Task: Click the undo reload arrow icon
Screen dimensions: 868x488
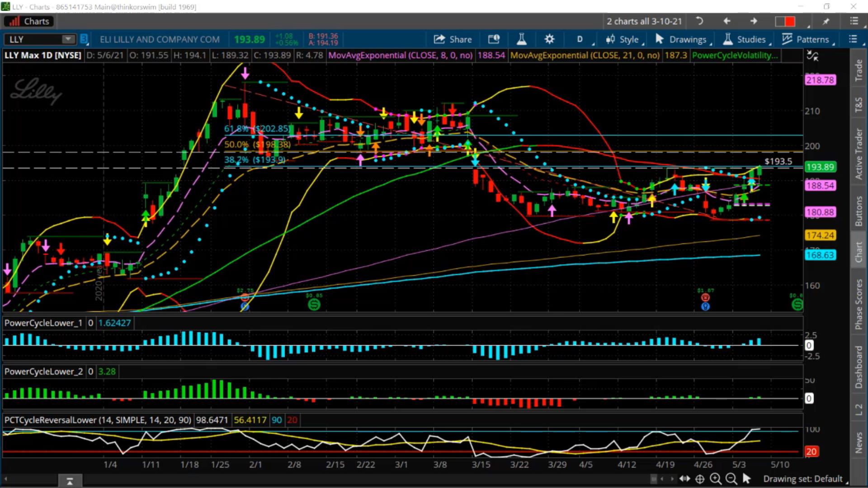Action: pyautogui.click(x=699, y=21)
